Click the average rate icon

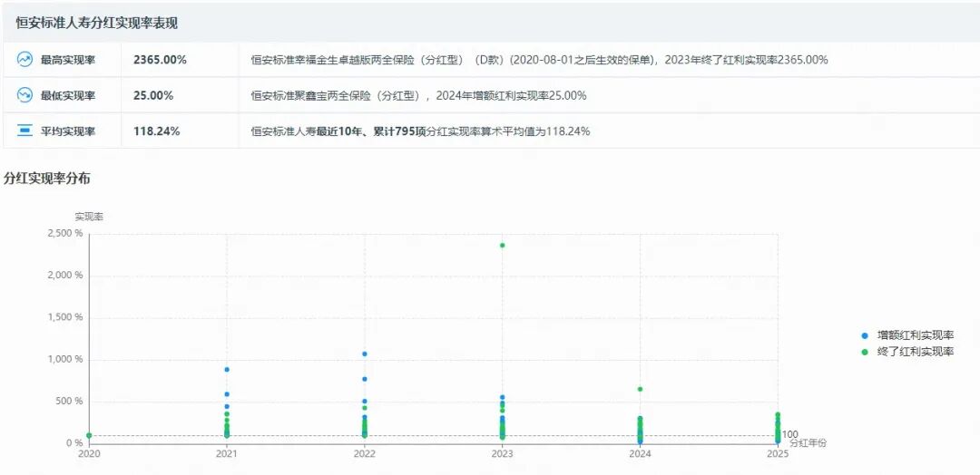tap(24, 131)
